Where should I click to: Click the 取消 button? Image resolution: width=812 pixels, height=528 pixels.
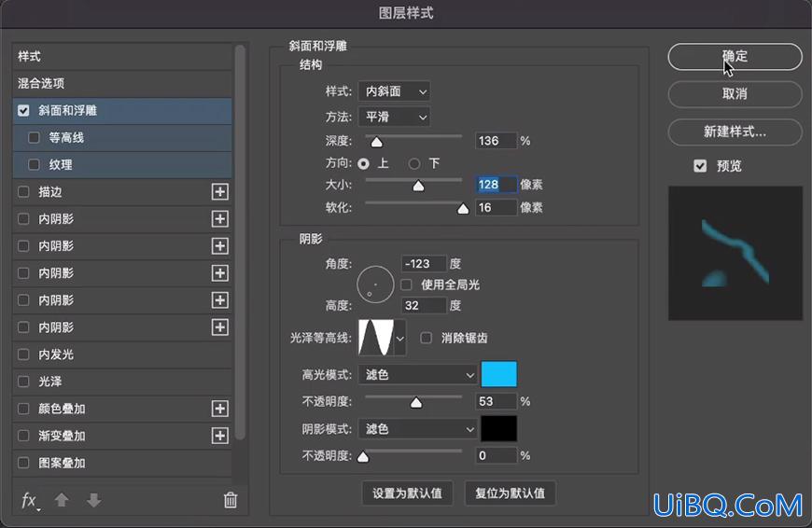tap(735, 94)
